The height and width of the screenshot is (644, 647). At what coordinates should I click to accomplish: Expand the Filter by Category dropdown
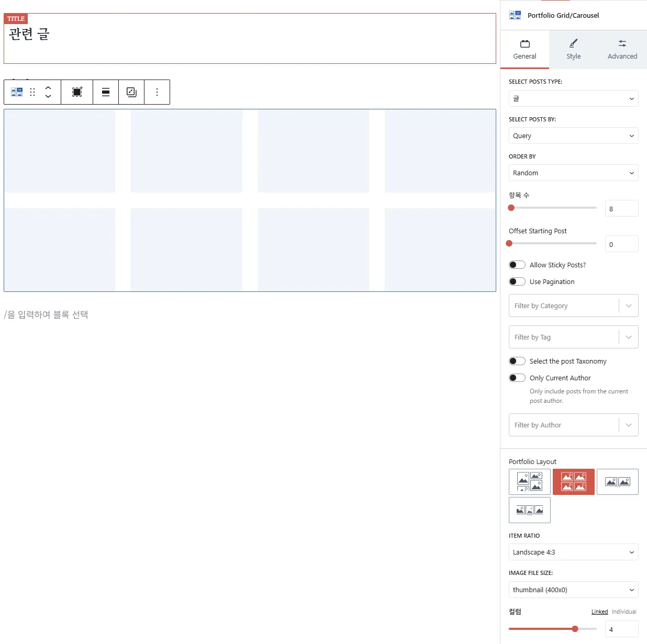573,306
